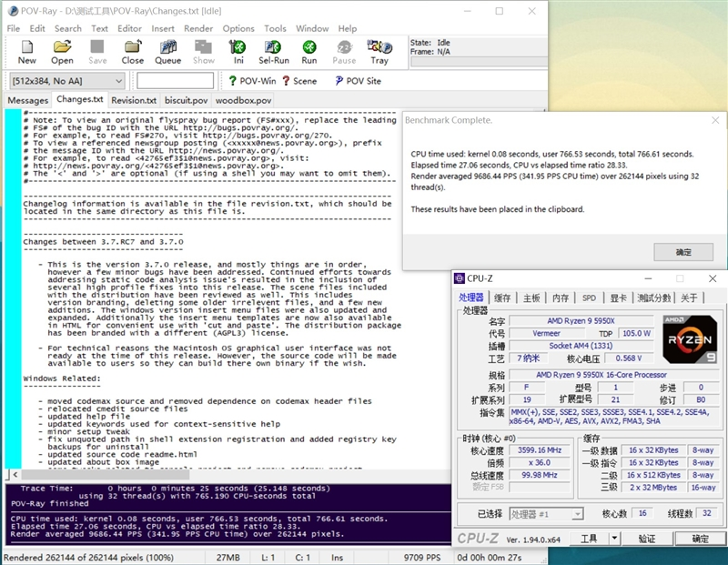The height and width of the screenshot is (565, 728).
Task: Click the Show render window icon
Action: pyautogui.click(x=203, y=47)
